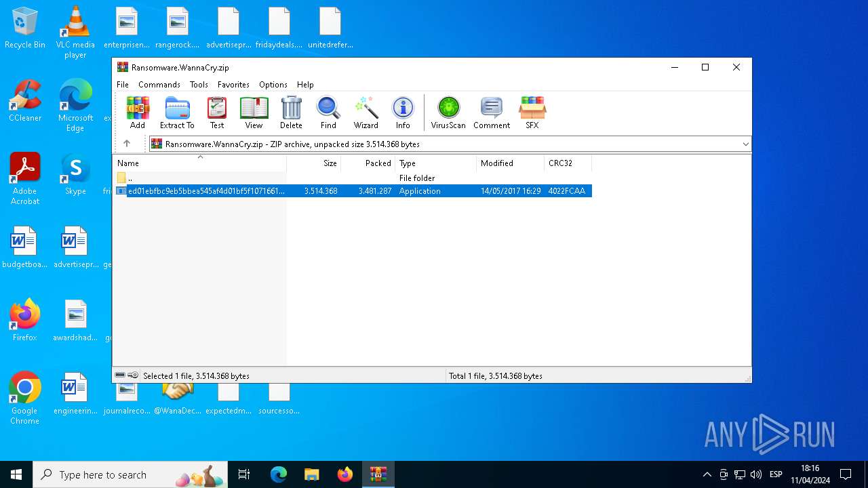Start VirusScan on the archive
This screenshot has height=488, width=868.
tap(448, 113)
